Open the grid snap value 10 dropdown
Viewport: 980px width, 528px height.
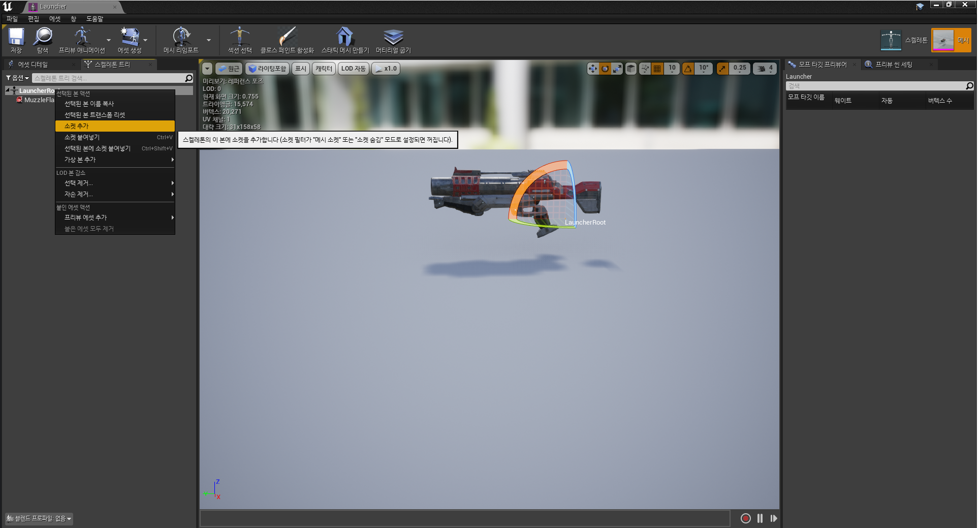point(672,69)
